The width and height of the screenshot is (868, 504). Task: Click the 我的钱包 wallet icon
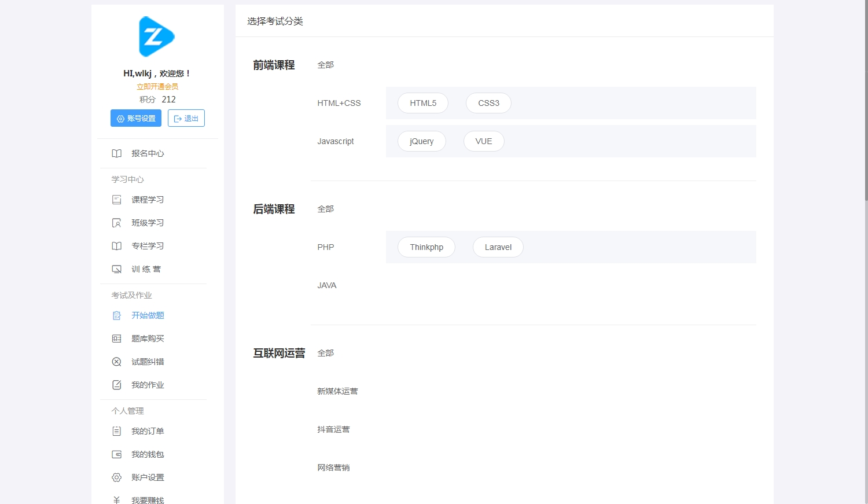116,454
